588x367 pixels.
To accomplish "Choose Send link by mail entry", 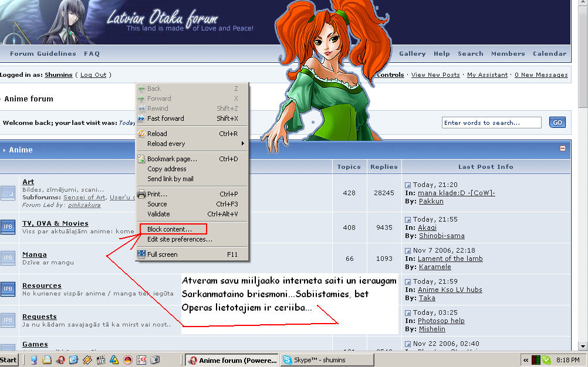I will coord(170,179).
